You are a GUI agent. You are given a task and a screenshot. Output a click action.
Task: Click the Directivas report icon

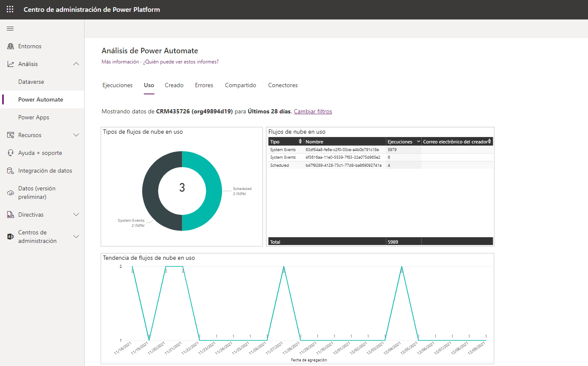[x=11, y=215]
